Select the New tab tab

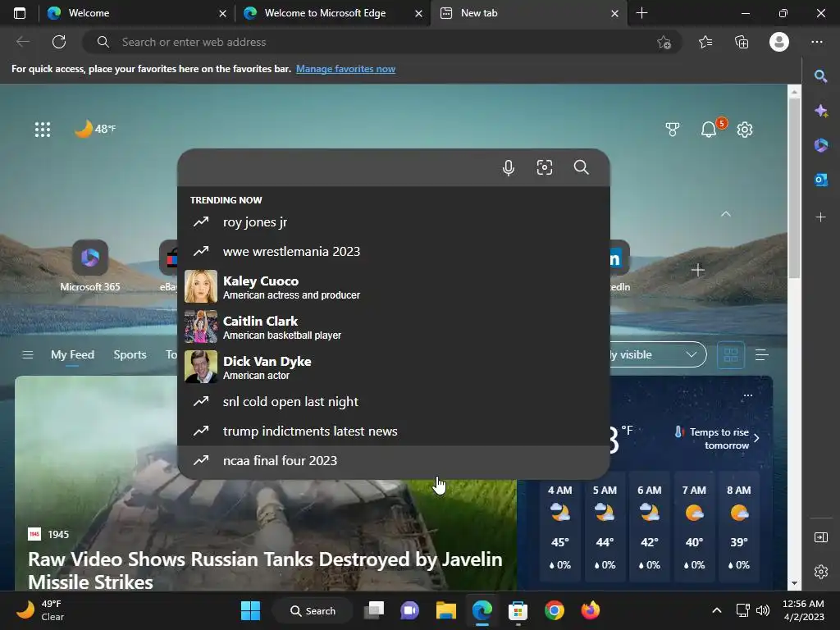pos(529,13)
